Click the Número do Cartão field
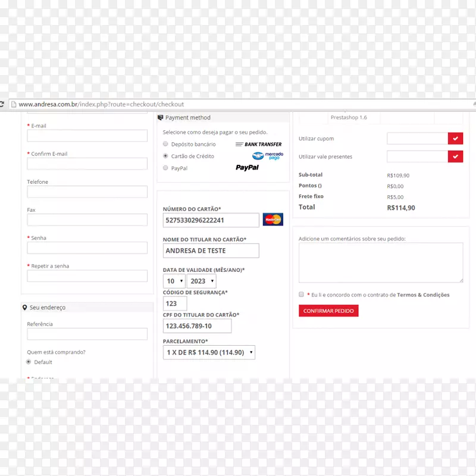Screen dimensions: 476x476 tap(211, 220)
